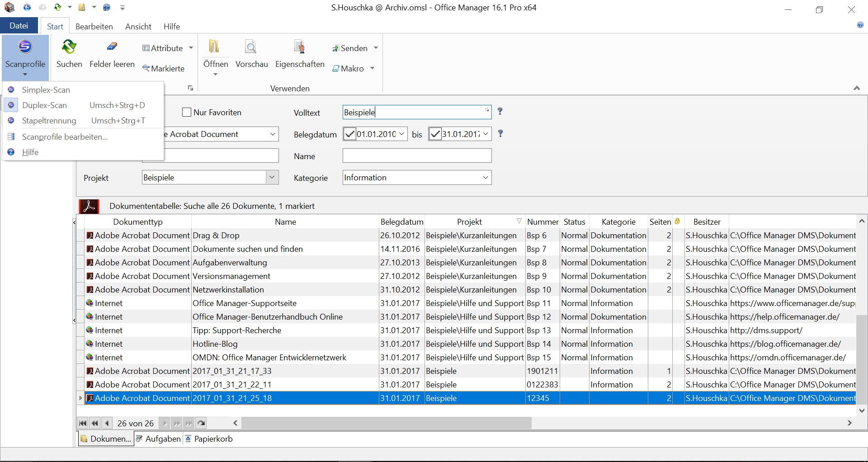Screen dimensions: 868x462
Task: Jump to first record navigation icon
Action: [x=83, y=424]
